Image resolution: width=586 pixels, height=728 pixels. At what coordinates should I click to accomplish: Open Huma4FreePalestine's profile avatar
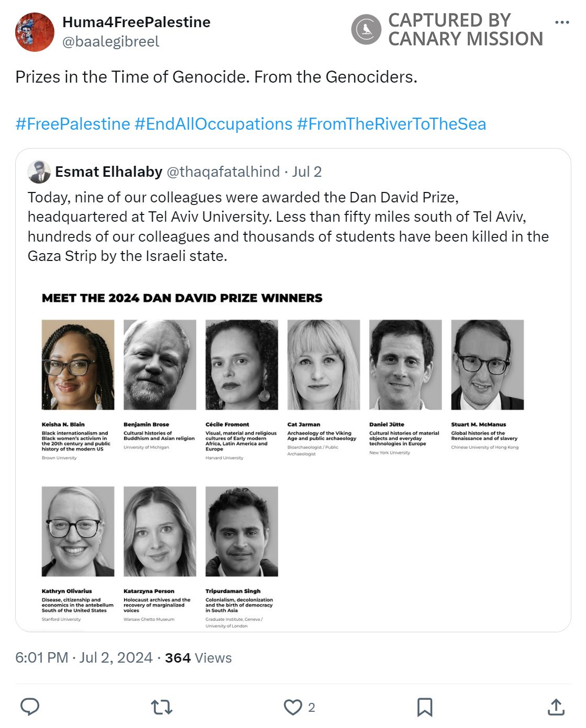point(35,32)
